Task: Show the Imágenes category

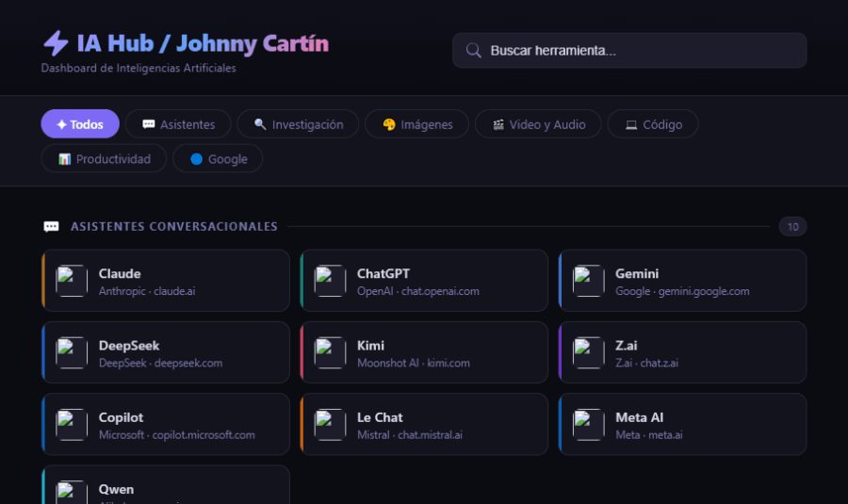Action: click(417, 123)
